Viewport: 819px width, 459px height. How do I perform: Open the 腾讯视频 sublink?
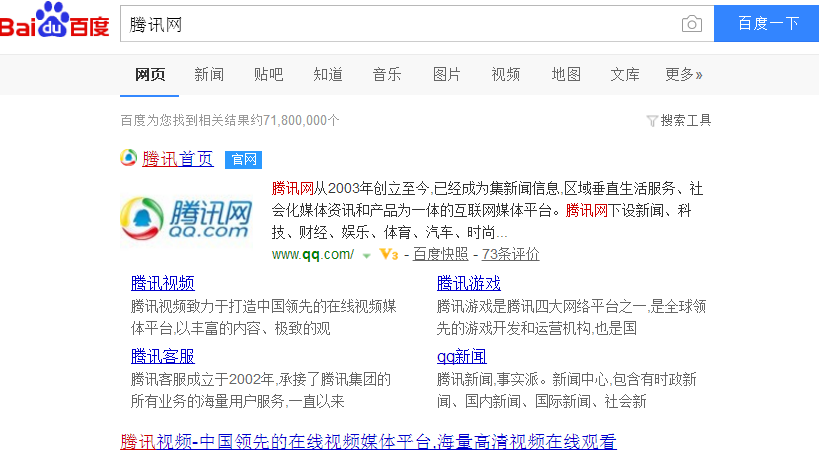click(162, 284)
